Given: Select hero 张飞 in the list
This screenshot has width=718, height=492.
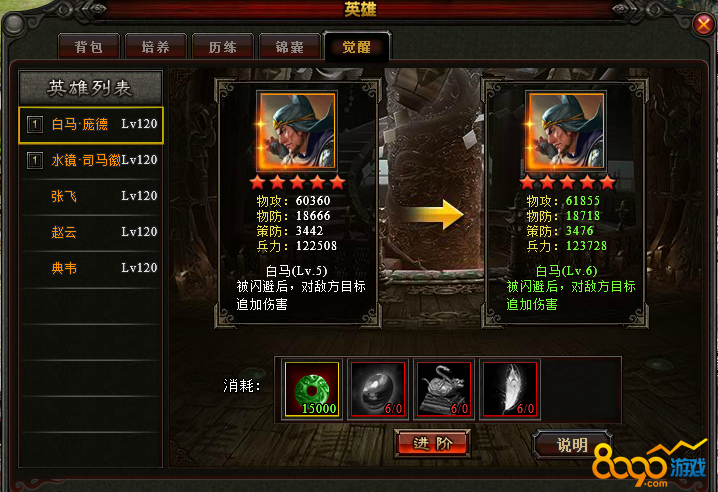Looking at the screenshot, I should point(91,197).
